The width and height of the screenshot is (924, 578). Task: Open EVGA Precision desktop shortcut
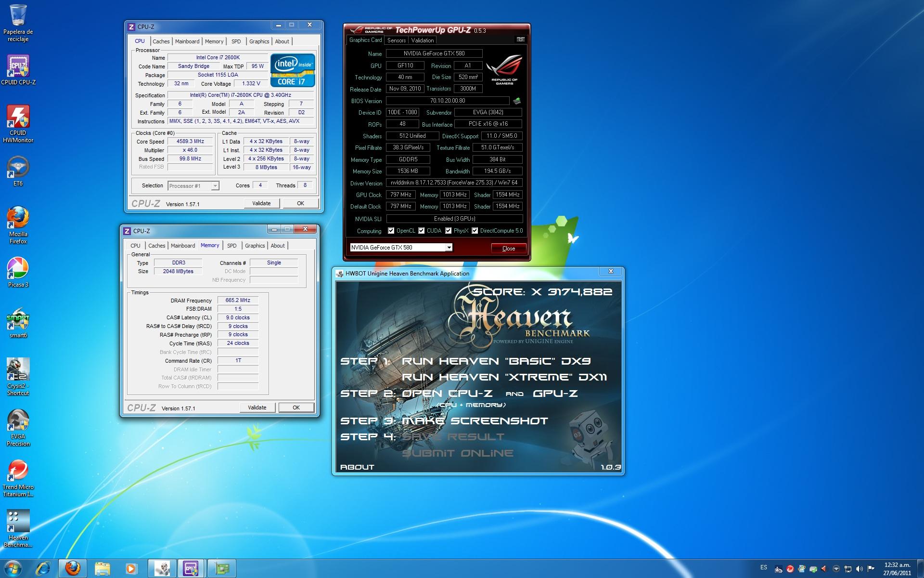[18, 428]
